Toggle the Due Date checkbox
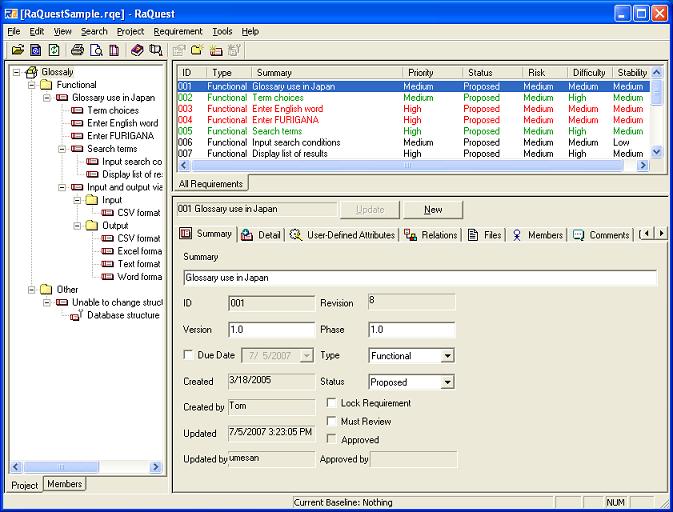The width and height of the screenshot is (673, 512). click(188, 354)
